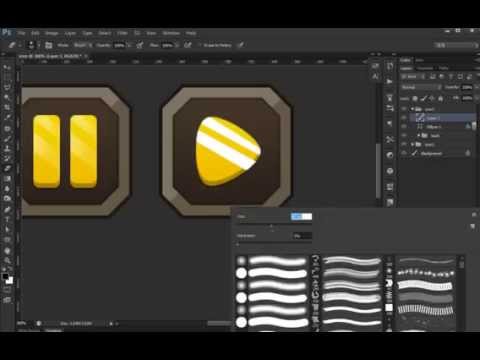
Task: Open the brush preset picker gear menu
Action: (474, 215)
